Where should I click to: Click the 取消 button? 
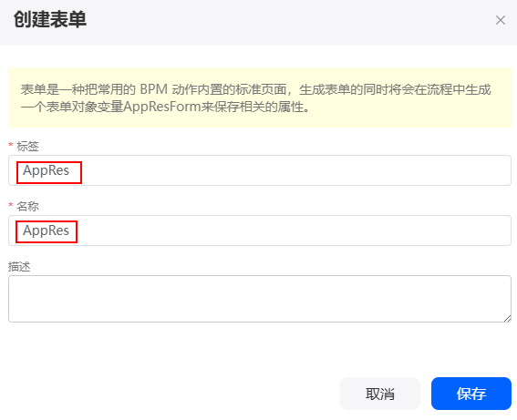[x=380, y=394]
